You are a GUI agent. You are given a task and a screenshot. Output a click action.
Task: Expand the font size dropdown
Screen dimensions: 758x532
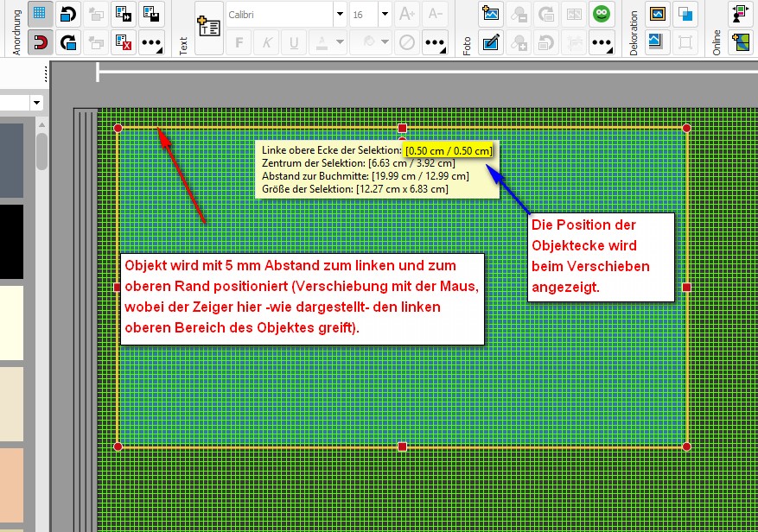click(384, 14)
